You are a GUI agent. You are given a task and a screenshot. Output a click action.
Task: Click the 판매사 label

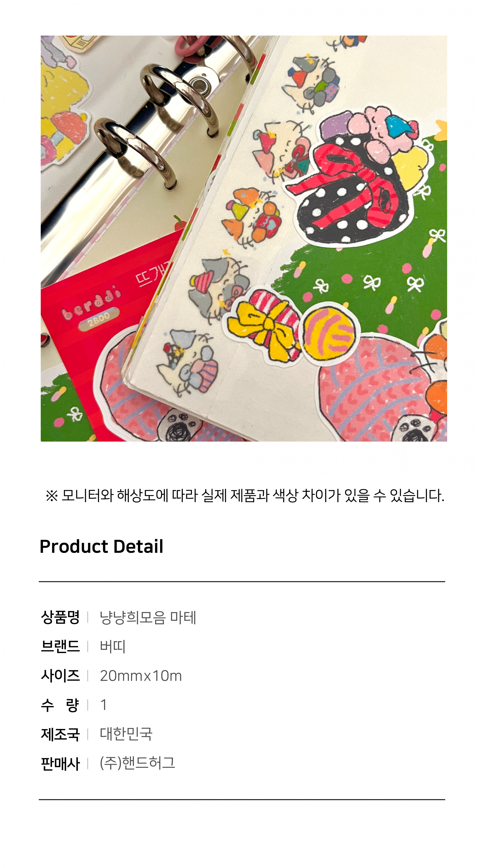60,764
